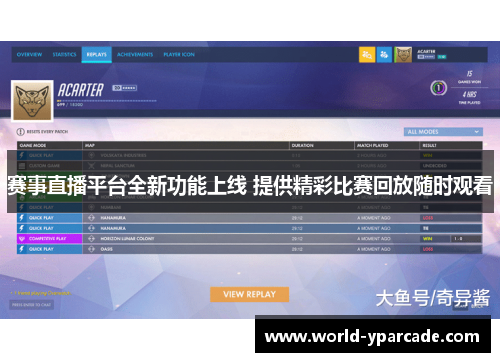Click the small ACARTER avatar in top bar
Image resolution: width=500 pixels, height=362 pixels.
[x=403, y=55]
